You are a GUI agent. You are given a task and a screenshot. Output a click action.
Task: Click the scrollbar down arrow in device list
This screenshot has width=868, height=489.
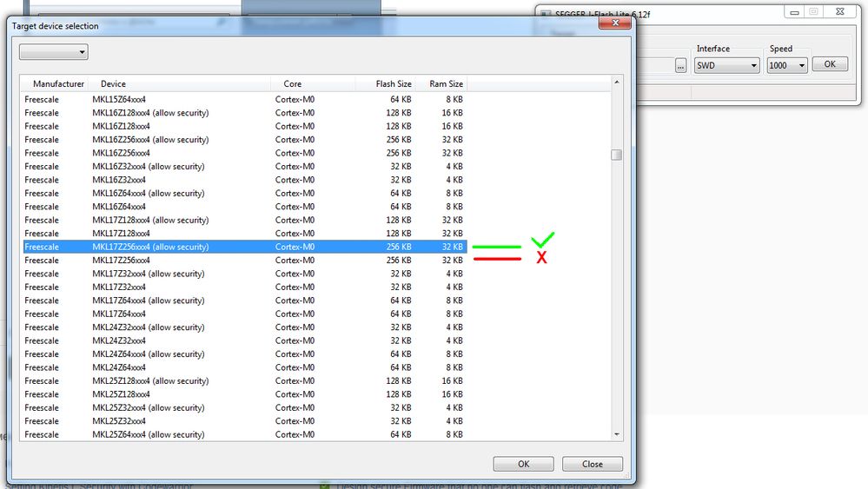point(617,434)
